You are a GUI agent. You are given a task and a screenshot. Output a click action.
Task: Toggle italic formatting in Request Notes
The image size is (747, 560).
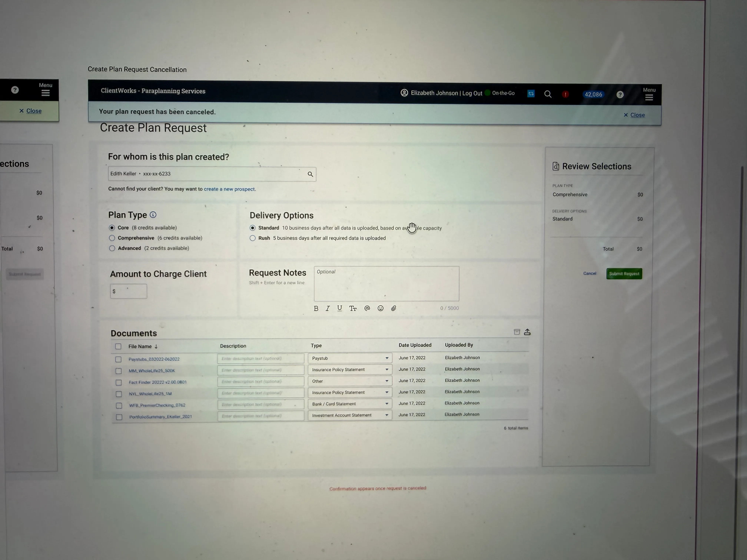(328, 308)
